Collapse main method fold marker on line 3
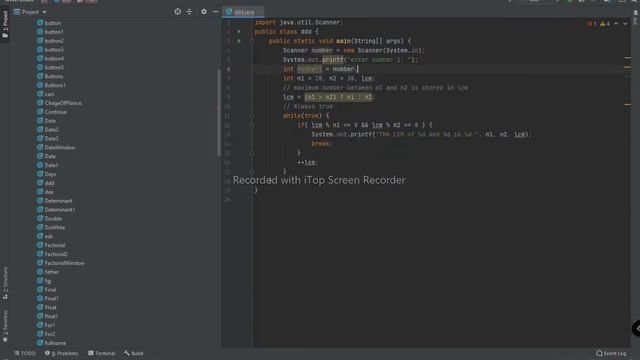The width and height of the screenshot is (640, 360). (252, 41)
